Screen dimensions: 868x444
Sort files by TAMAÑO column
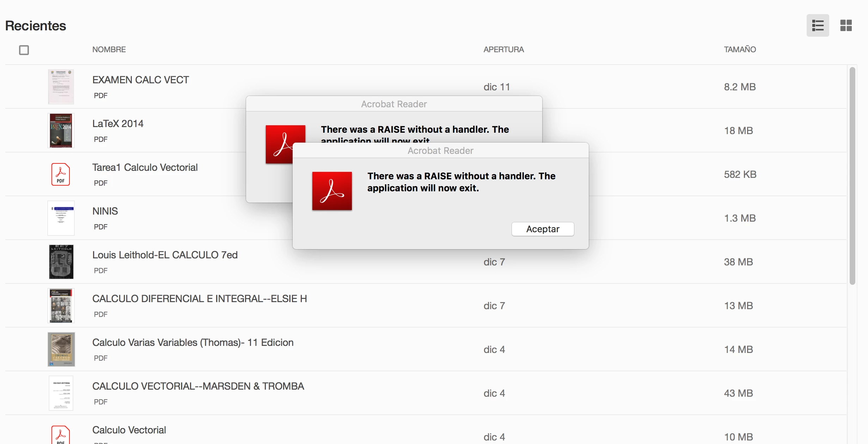point(740,49)
